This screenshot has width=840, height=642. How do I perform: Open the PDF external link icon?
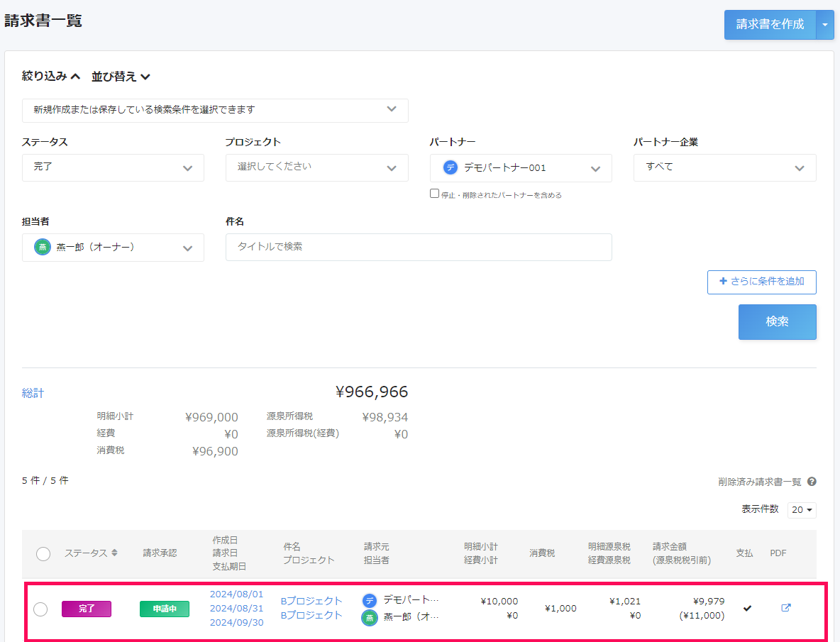click(785, 608)
